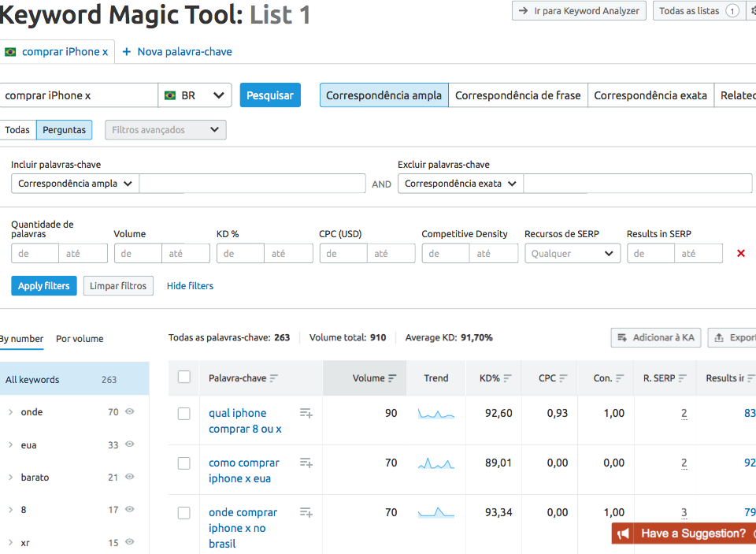View trend chart for 'onde comprar iphone x no brasil'

pyautogui.click(x=435, y=512)
